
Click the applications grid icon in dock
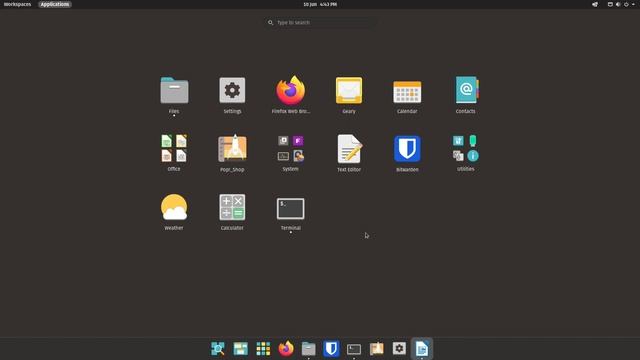(263, 349)
